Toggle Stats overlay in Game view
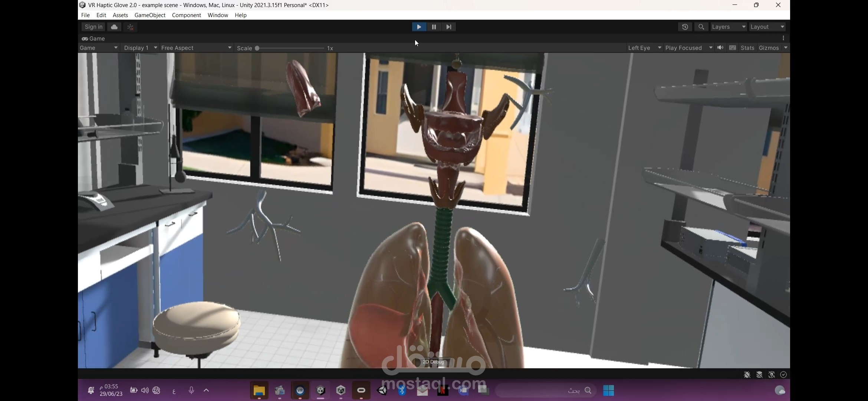The image size is (868, 401). click(747, 48)
